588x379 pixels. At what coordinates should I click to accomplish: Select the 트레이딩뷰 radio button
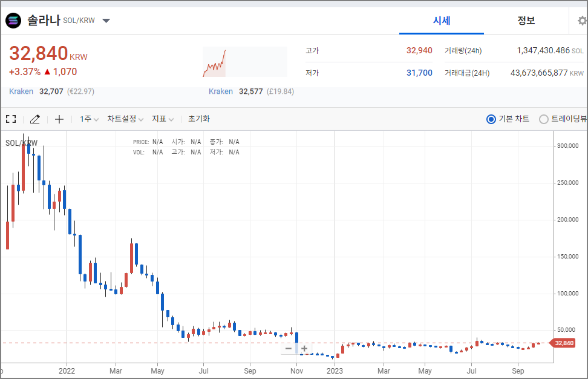tap(543, 119)
